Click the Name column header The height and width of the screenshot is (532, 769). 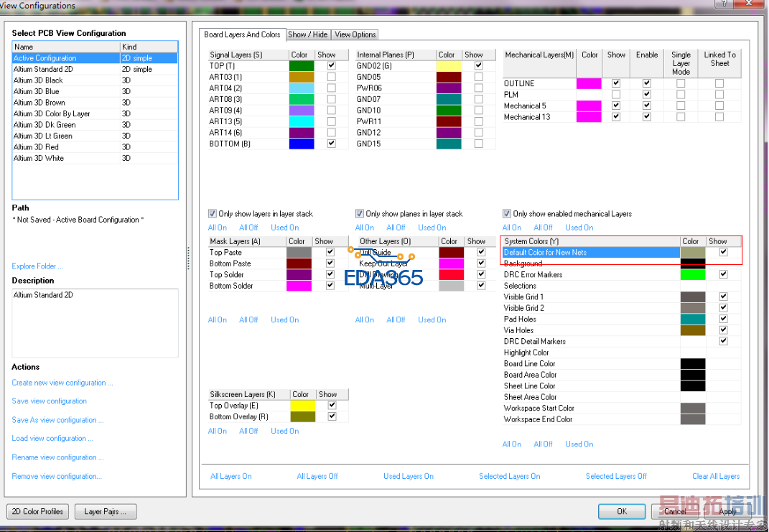pos(66,47)
